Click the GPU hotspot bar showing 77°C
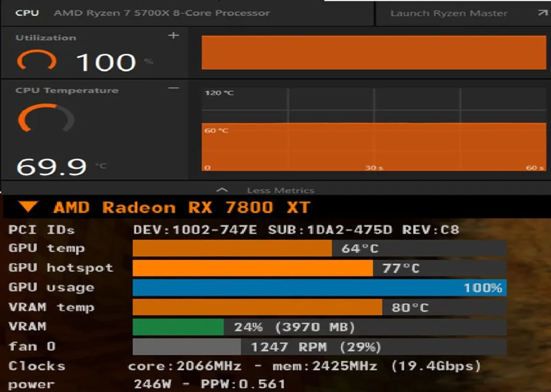551x392 pixels. tap(320, 268)
